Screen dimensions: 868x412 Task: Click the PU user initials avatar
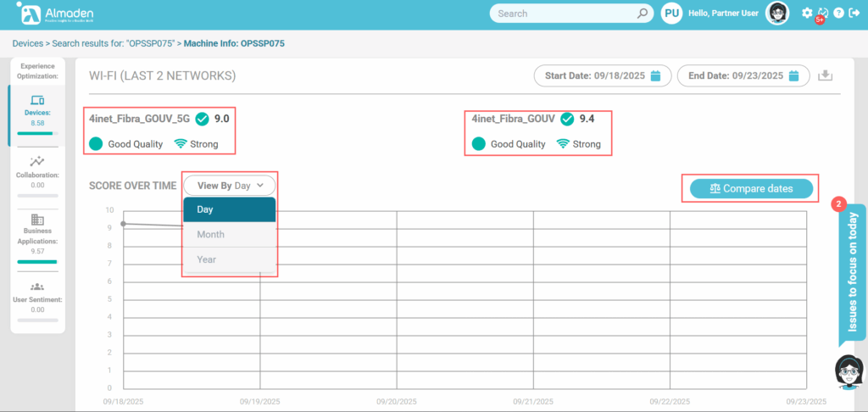671,14
